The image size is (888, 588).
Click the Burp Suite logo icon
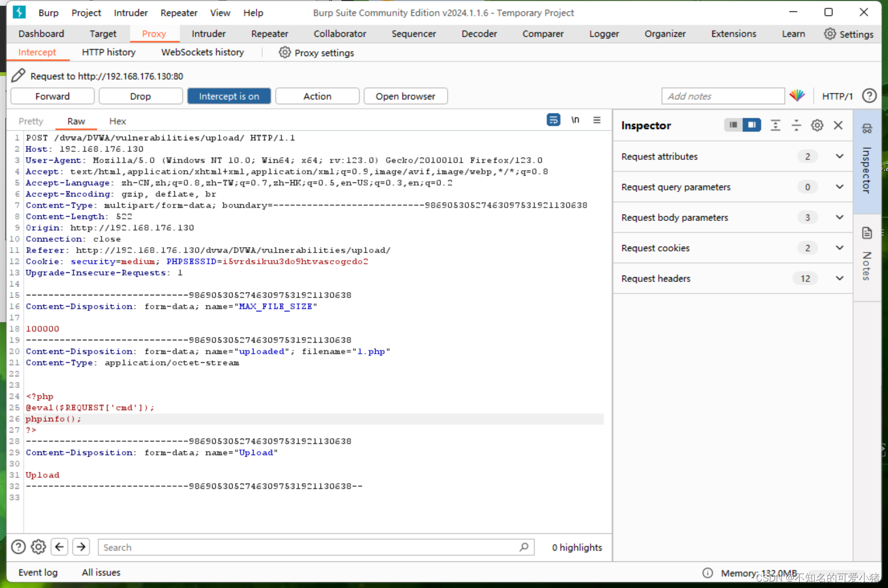pyautogui.click(x=19, y=12)
